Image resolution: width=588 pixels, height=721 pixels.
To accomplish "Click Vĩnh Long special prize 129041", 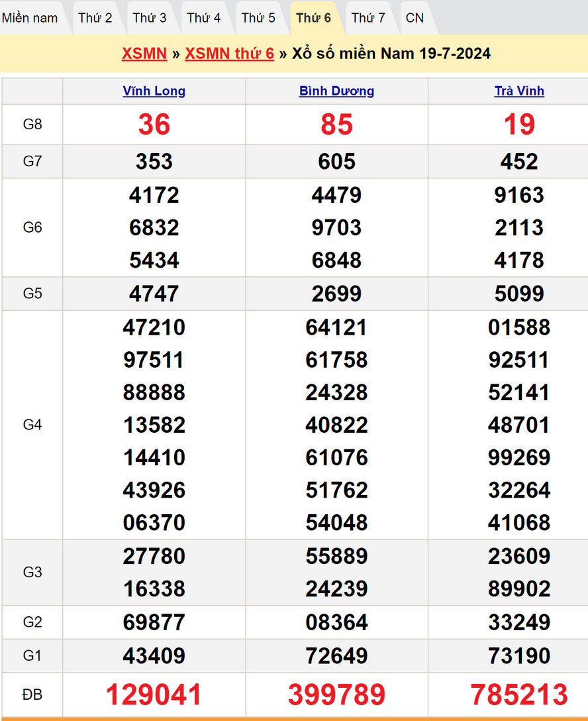I will click(154, 694).
